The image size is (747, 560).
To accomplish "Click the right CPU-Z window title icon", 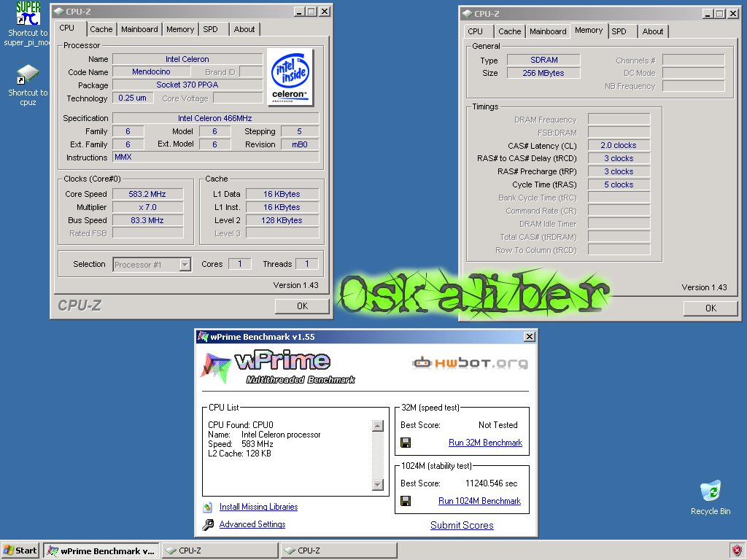I will pyautogui.click(x=468, y=14).
